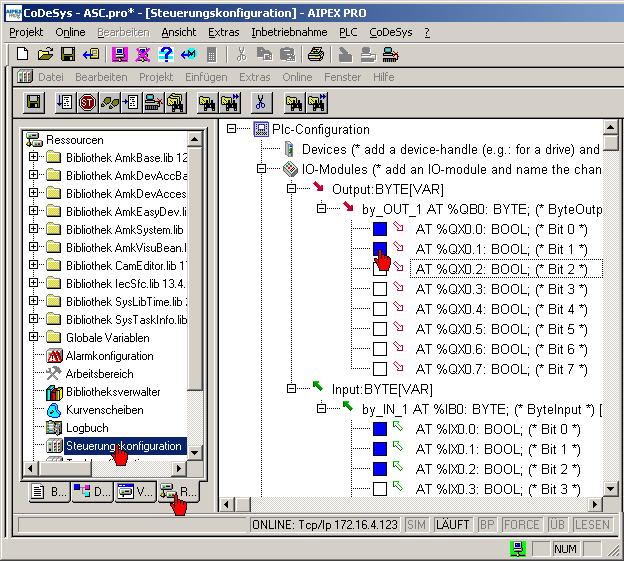
Task: Toggle the %IX0.3 Bit 3 input box
Action: pos(380,489)
